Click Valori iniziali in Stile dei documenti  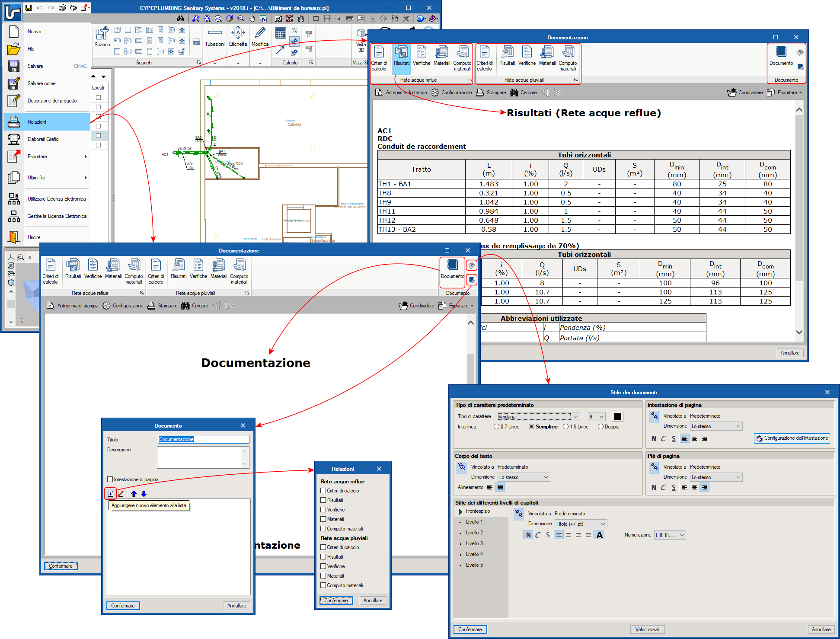(647, 629)
